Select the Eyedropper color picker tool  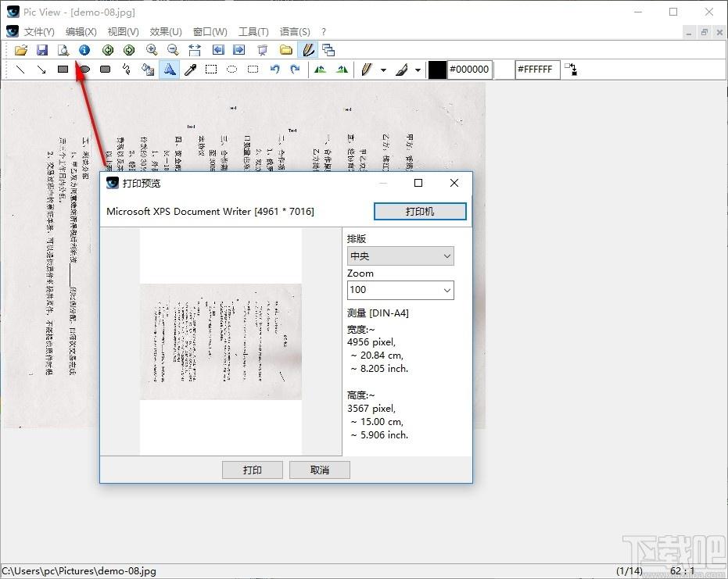(x=190, y=70)
